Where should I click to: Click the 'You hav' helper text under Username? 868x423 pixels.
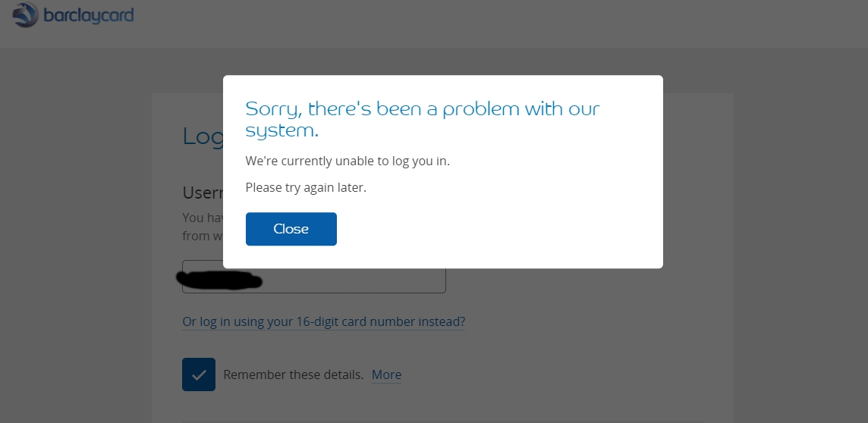203,218
